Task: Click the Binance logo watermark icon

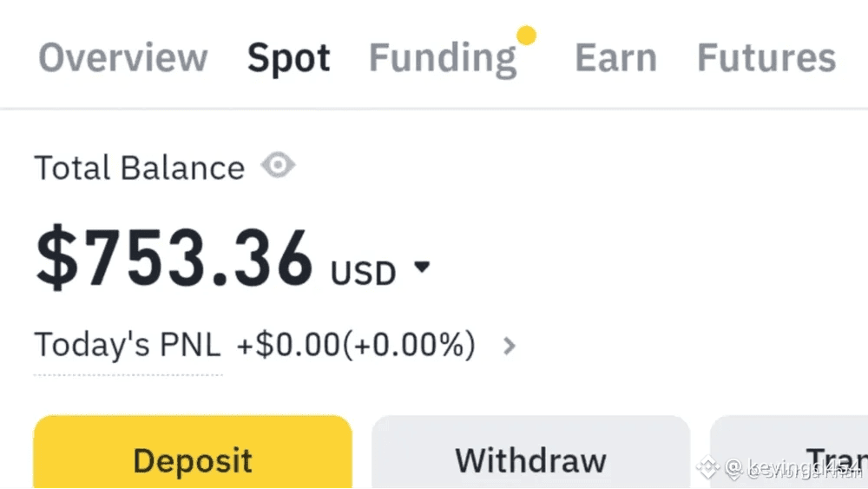Action: pyautogui.click(x=708, y=468)
